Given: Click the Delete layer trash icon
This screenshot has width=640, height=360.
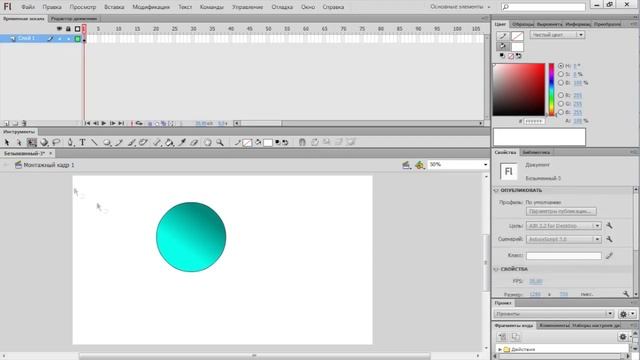Looking at the screenshot, I should [x=24, y=123].
